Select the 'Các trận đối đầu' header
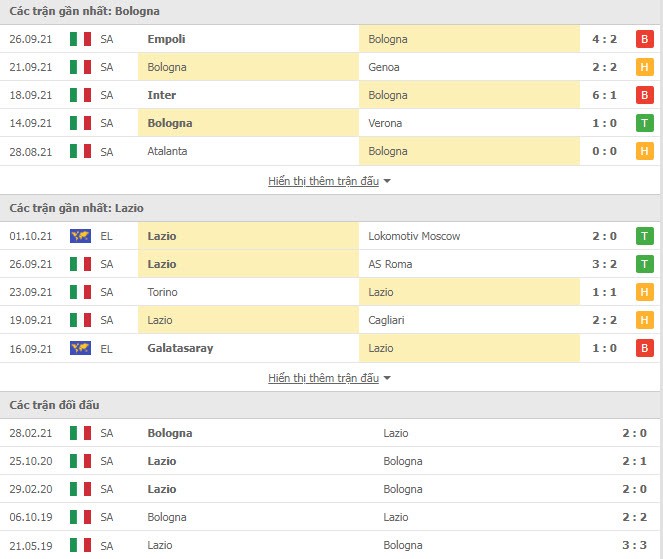 [x=54, y=405]
